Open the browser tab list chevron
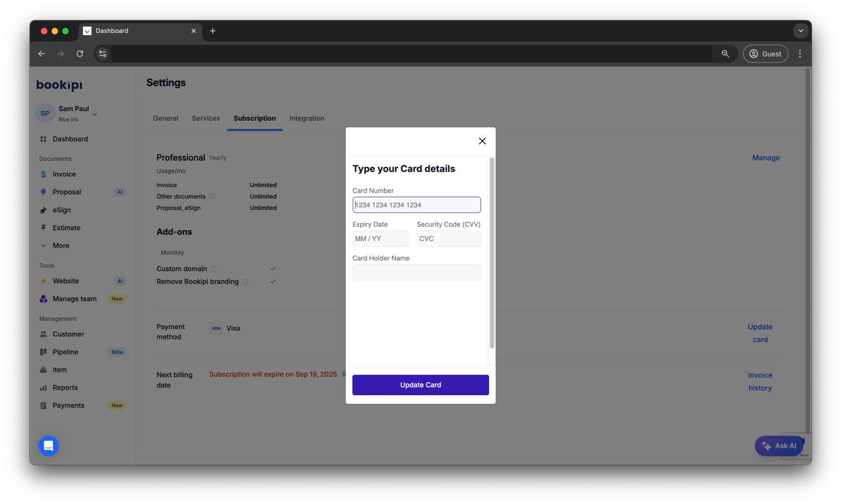 coord(801,31)
